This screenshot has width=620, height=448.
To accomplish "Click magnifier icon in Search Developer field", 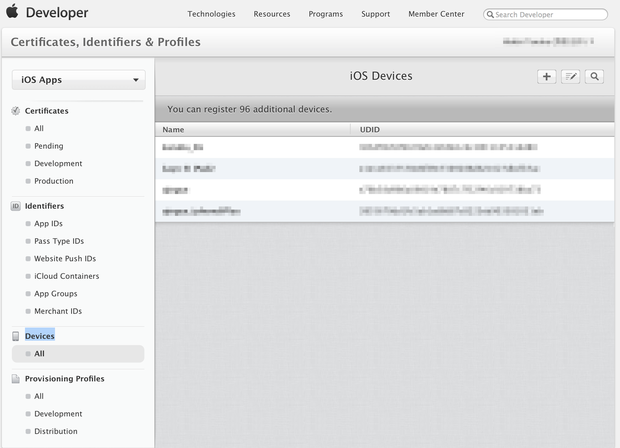I will point(490,15).
